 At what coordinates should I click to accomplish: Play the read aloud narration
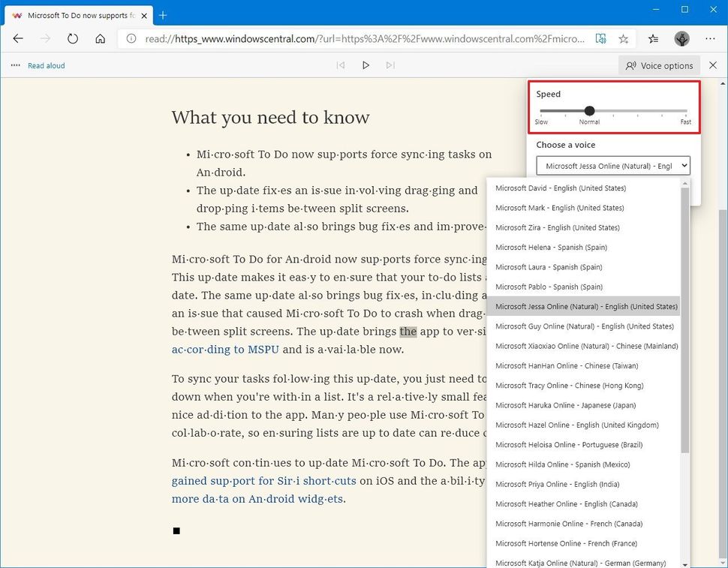(366, 65)
